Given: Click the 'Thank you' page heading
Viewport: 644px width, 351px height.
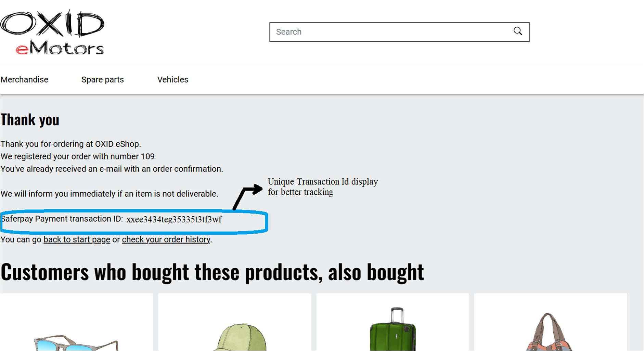Looking at the screenshot, I should pyautogui.click(x=30, y=120).
